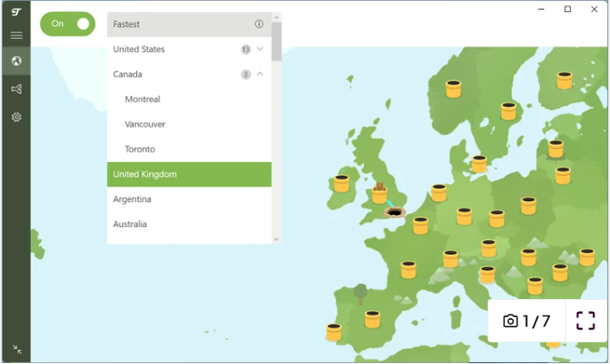This screenshot has width=610, height=364.
Task: Click the tunnel barrel over Sweden
Action: click(508, 111)
